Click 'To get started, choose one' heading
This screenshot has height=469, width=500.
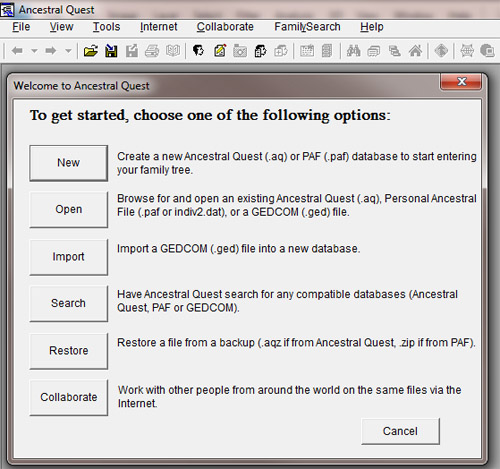[210, 116]
